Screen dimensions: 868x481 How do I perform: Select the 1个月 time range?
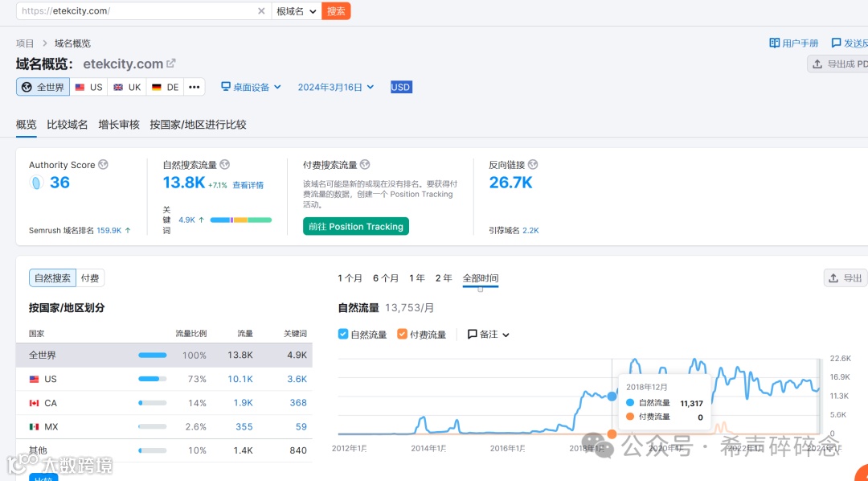(350, 278)
